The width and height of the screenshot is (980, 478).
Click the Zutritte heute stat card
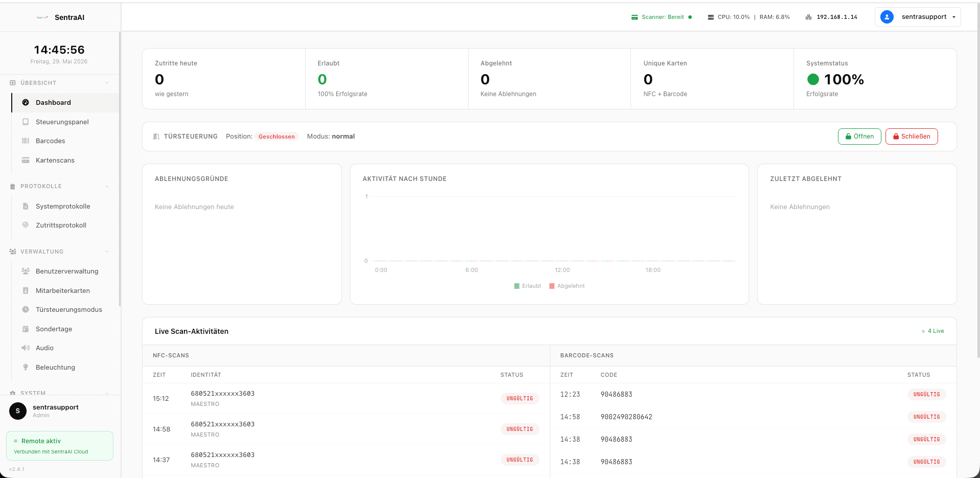(x=224, y=79)
